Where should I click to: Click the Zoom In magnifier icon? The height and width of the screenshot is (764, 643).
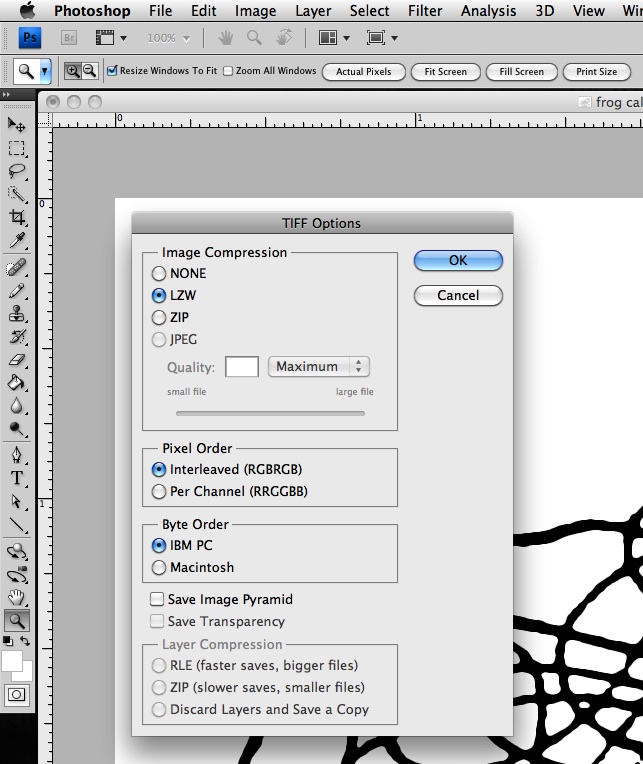point(73,71)
